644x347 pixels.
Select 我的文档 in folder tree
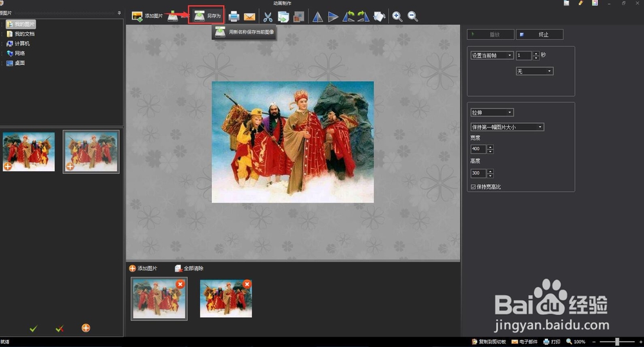pyautogui.click(x=21, y=33)
